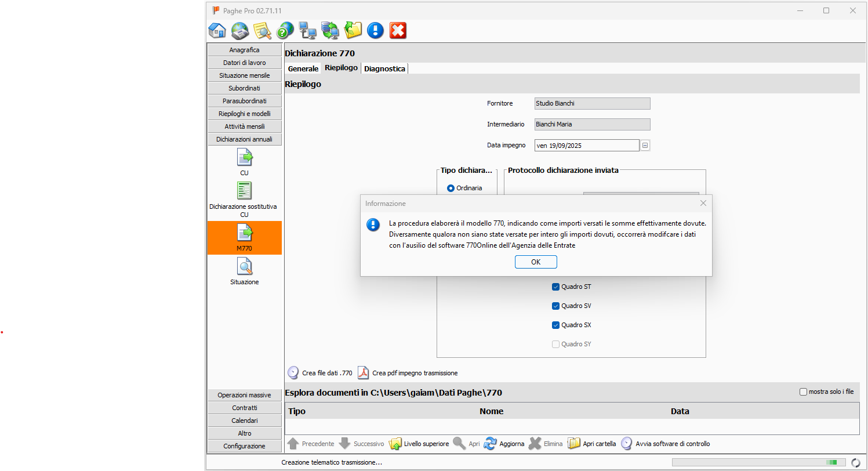Uncheck the Quadro ST checkbox
The height and width of the screenshot is (471, 868).
(555, 287)
